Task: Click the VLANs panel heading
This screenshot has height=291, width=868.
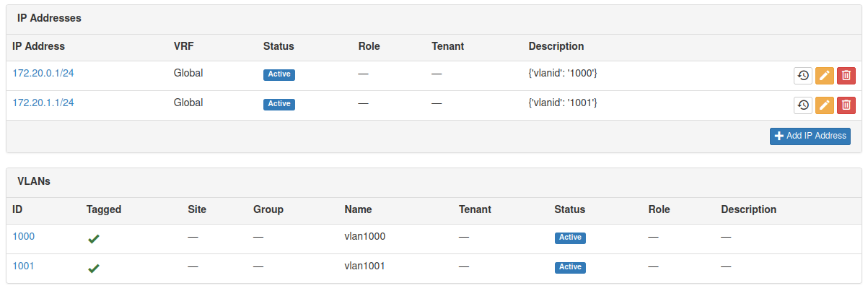Action: pos(34,181)
